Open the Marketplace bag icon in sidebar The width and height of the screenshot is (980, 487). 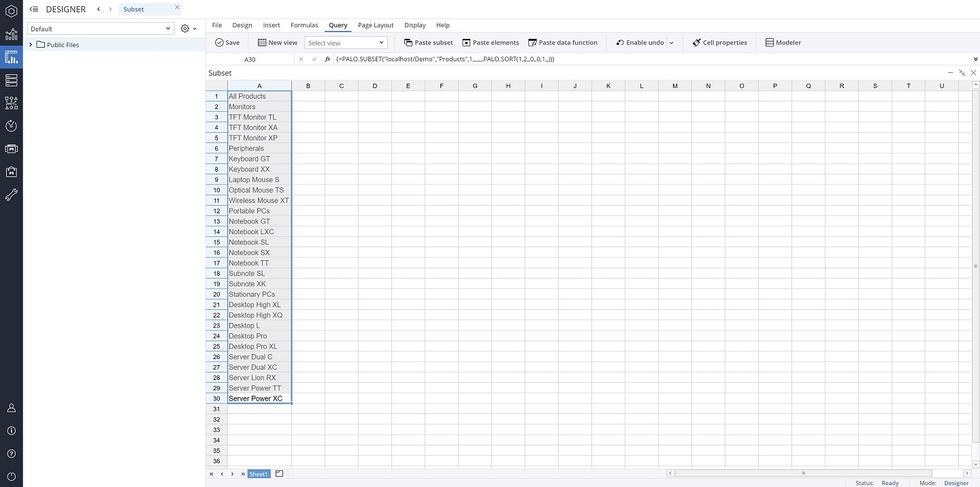coord(11,172)
